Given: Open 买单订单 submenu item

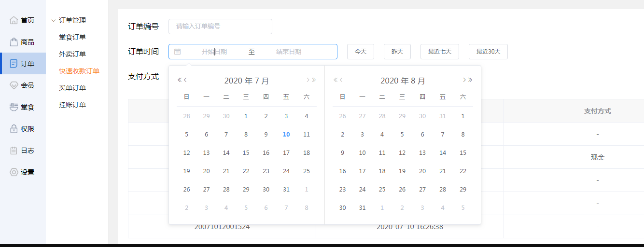Looking at the screenshot, I should tap(72, 88).
